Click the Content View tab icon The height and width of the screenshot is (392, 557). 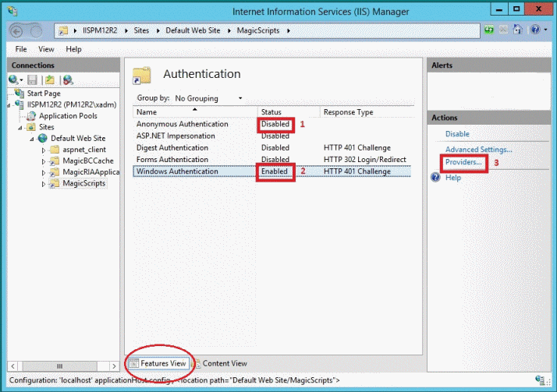coord(197,364)
